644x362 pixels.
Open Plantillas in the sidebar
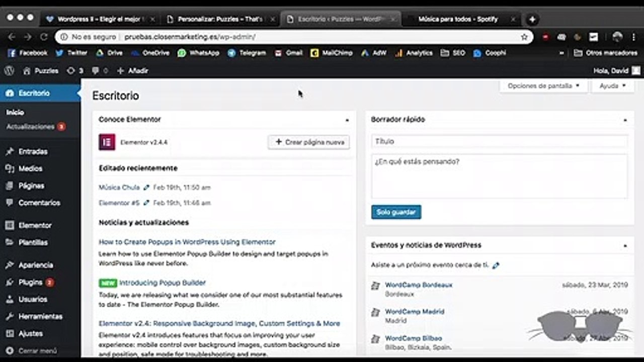tap(40, 242)
